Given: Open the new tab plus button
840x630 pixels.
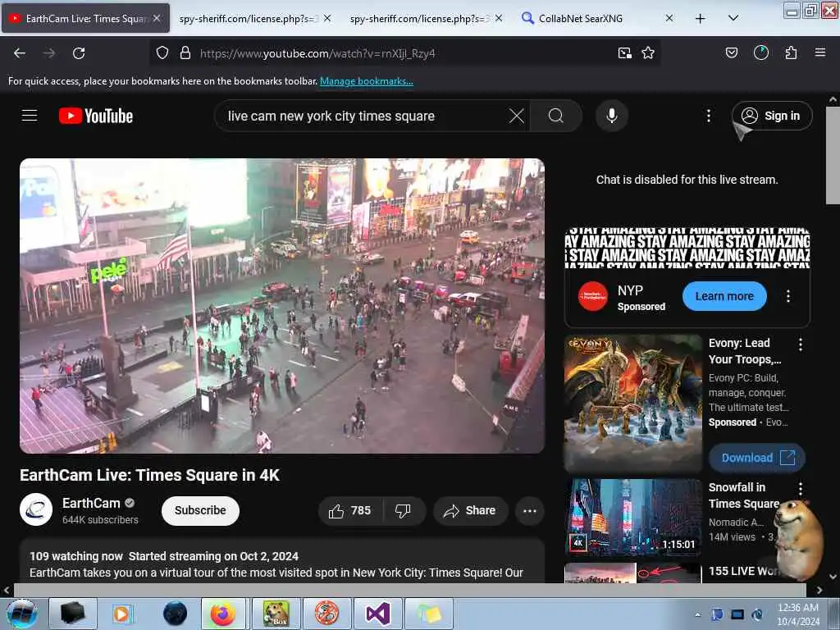Looking at the screenshot, I should tap(701, 19).
